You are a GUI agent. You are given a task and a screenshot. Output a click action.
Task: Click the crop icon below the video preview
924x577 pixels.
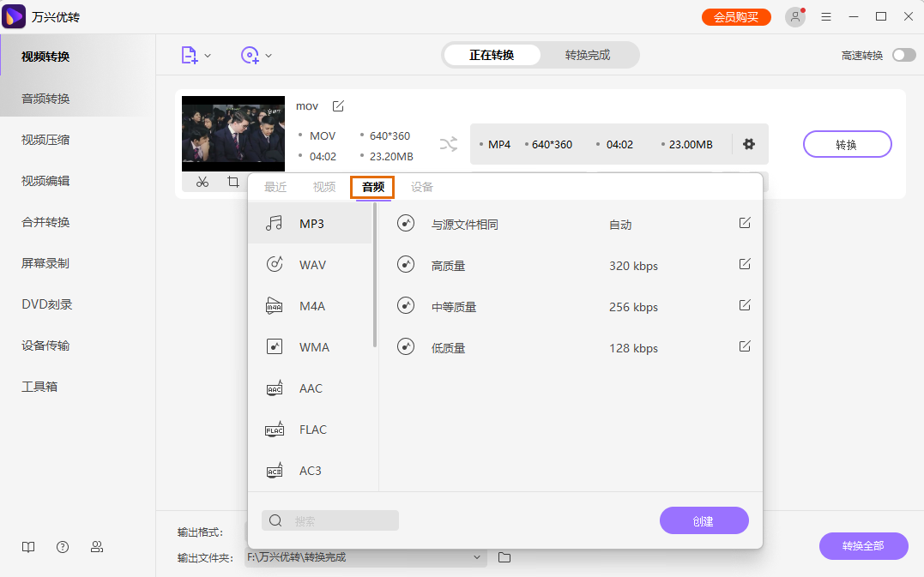pyautogui.click(x=233, y=183)
